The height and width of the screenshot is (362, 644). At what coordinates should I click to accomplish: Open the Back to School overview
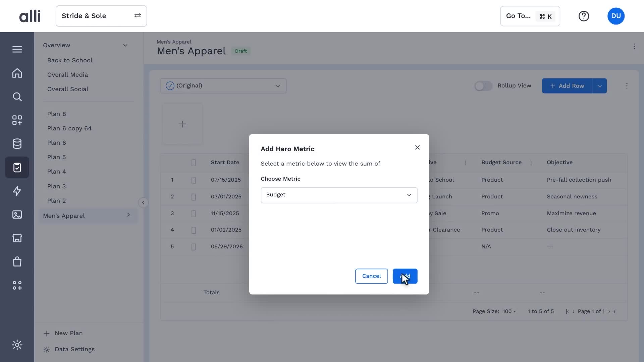[x=70, y=60]
